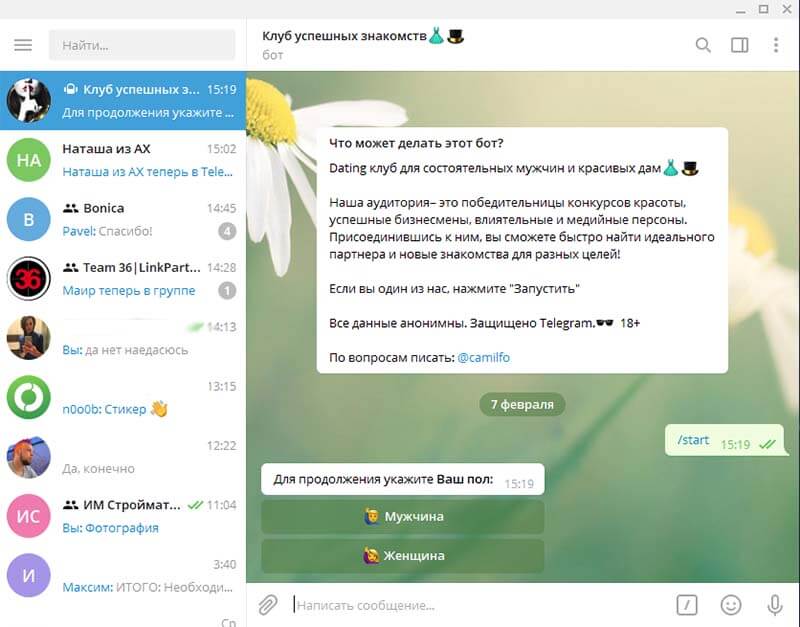
Task: Click the Написать сообщение message field
Action: tap(480, 605)
